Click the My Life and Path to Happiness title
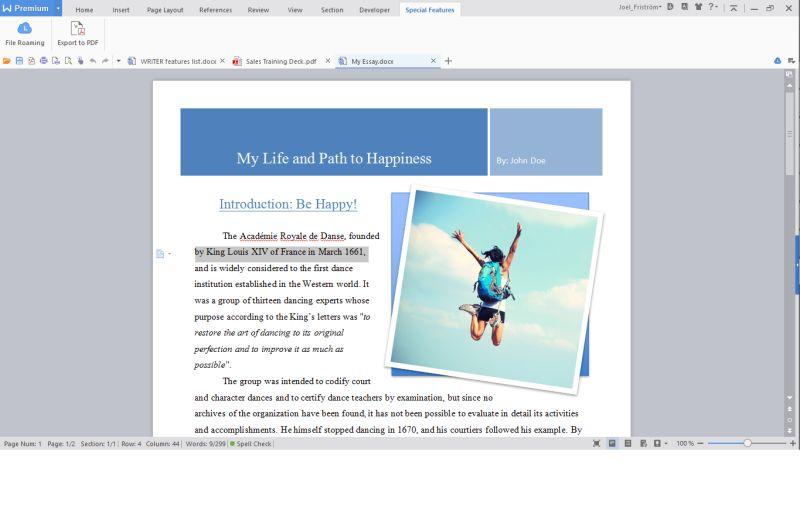Screen dimensions: 800x527 pyautogui.click(x=334, y=159)
